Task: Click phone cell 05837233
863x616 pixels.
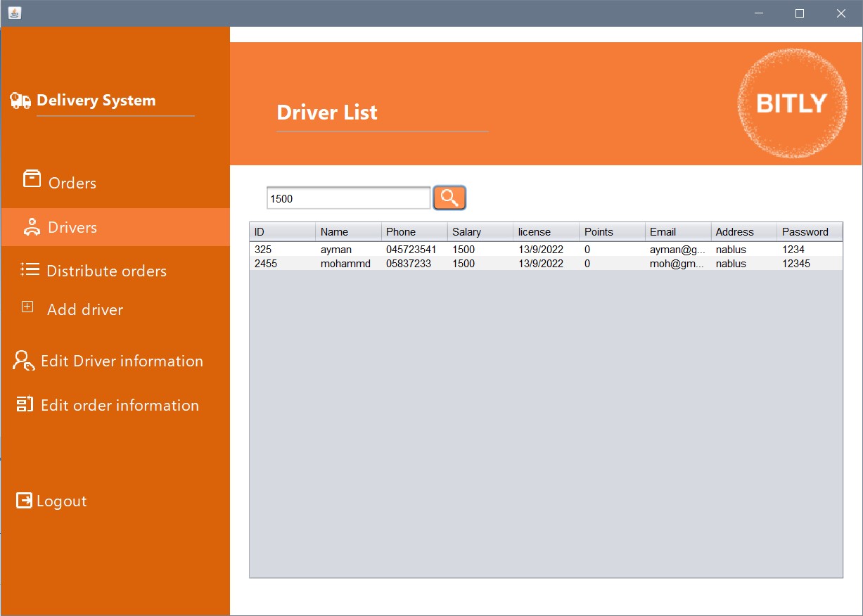Action: coord(415,264)
